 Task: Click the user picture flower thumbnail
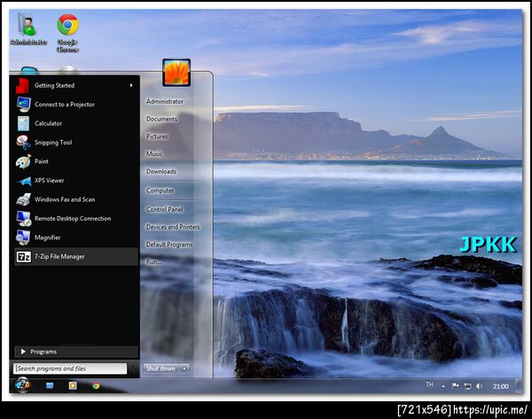pyautogui.click(x=176, y=73)
